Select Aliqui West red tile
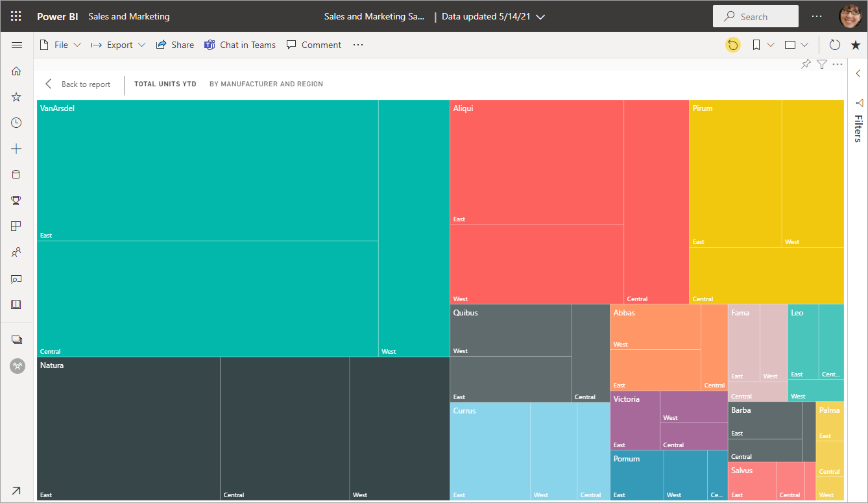Image resolution: width=868 pixels, height=503 pixels. click(536, 264)
